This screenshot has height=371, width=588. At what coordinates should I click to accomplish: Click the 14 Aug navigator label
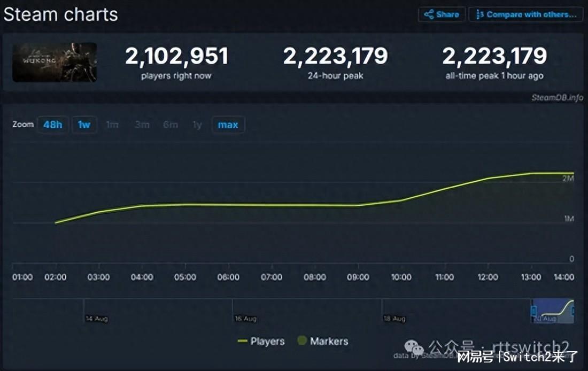click(97, 319)
